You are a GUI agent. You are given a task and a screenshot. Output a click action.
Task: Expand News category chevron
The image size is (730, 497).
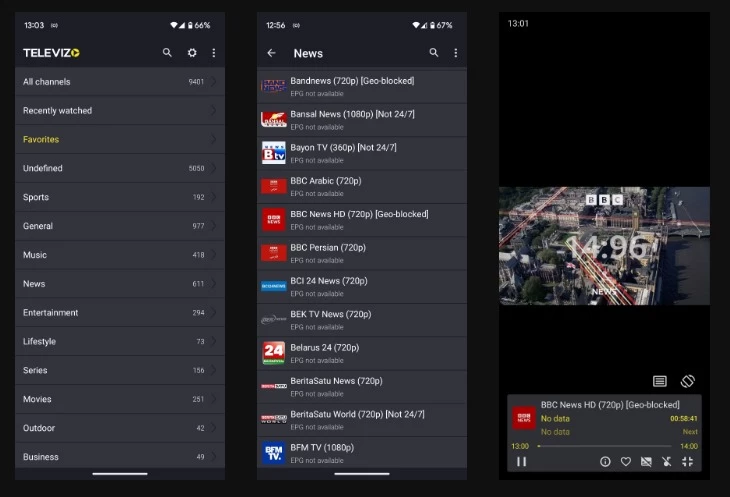pyautogui.click(x=214, y=283)
